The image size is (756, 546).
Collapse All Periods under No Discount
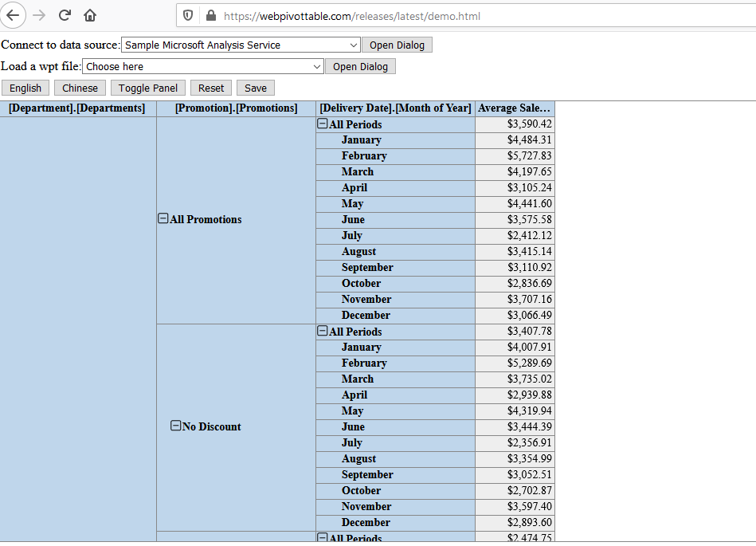click(323, 332)
